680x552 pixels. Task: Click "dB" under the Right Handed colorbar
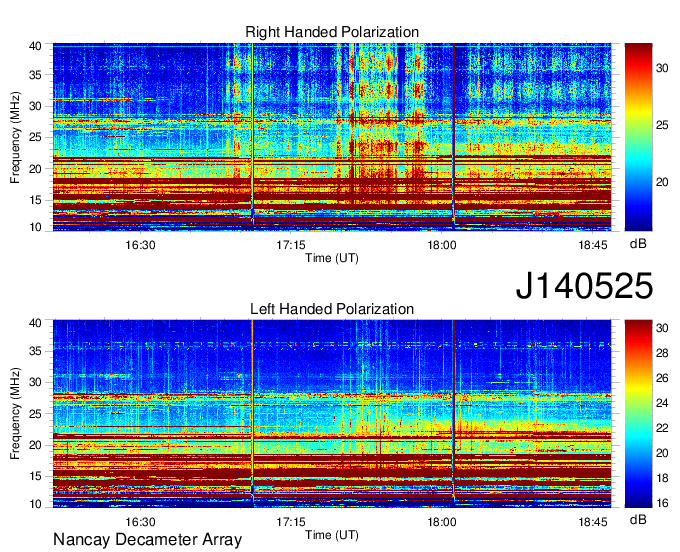(638, 244)
